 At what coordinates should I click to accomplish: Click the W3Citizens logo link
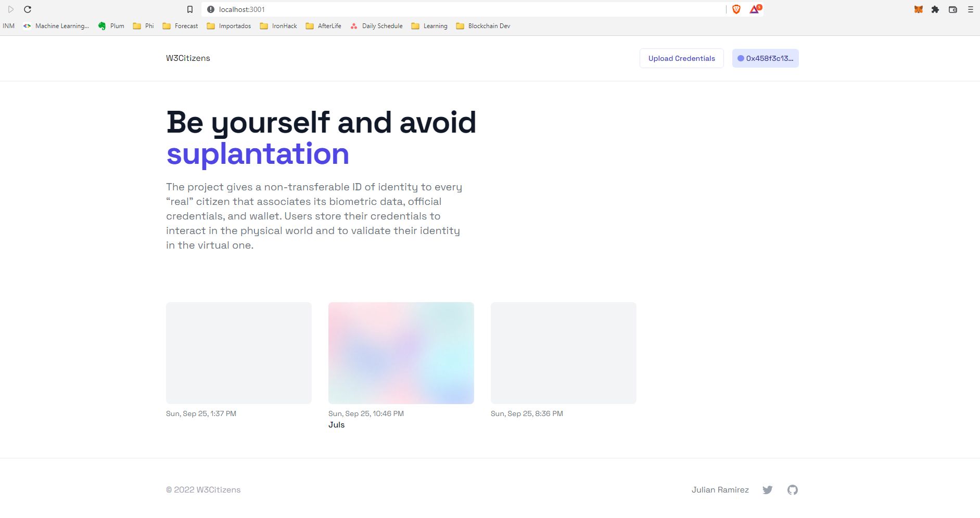pyautogui.click(x=188, y=58)
